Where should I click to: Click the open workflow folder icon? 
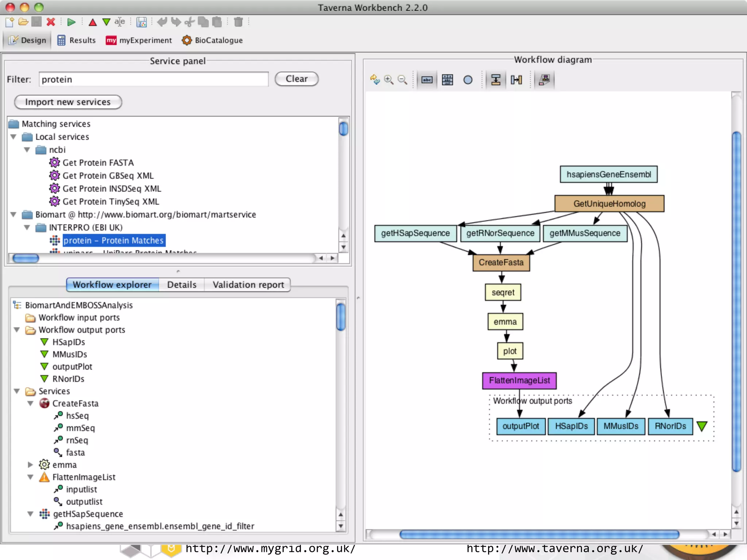23,22
